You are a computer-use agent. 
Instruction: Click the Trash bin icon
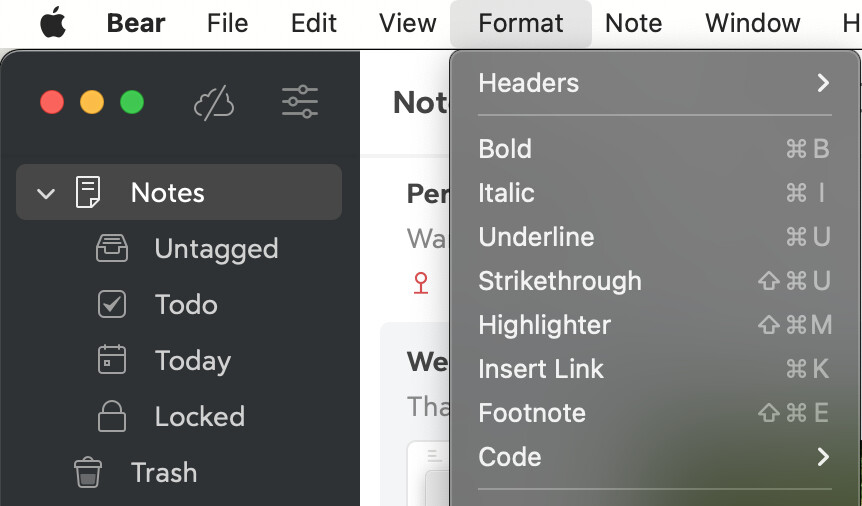tap(88, 472)
